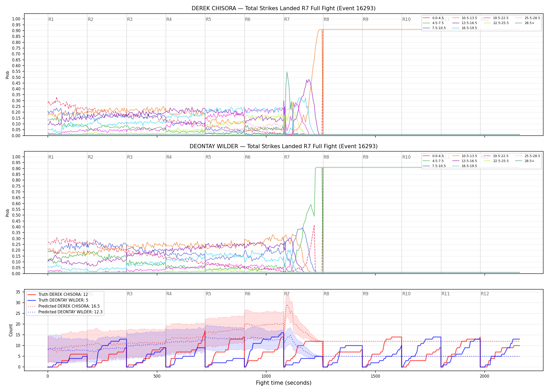Click the Count y-axis label

(11, 330)
